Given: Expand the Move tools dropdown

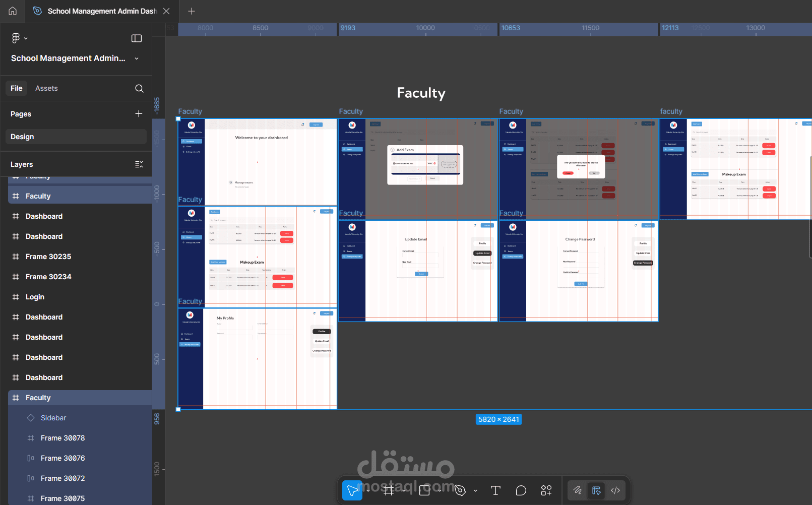Looking at the screenshot, I should coord(368,490).
